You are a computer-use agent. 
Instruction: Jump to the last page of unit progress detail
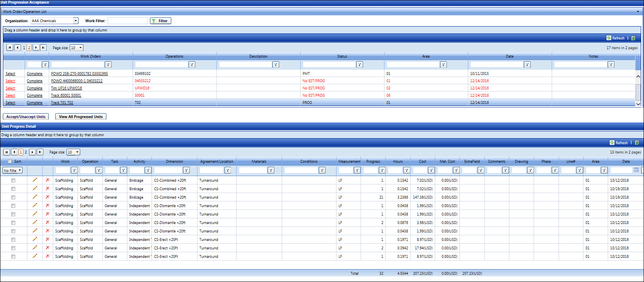[40, 152]
